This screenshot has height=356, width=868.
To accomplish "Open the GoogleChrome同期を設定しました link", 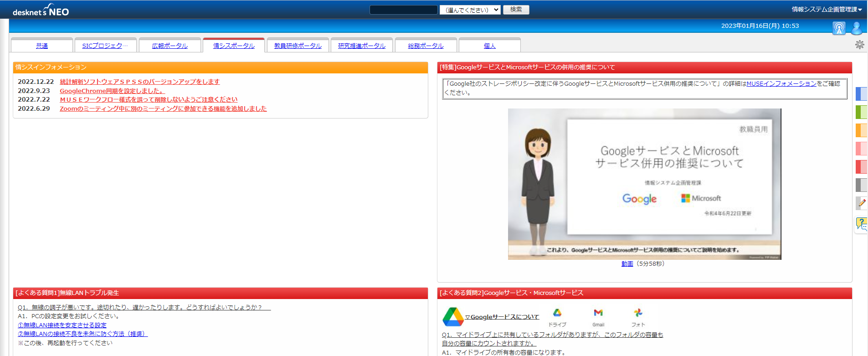I will pos(112,91).
